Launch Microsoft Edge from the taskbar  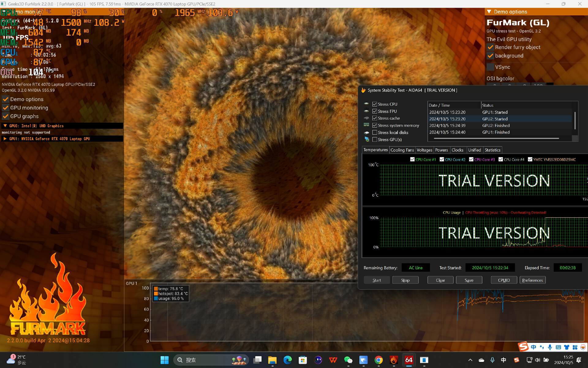pos(288,360)
